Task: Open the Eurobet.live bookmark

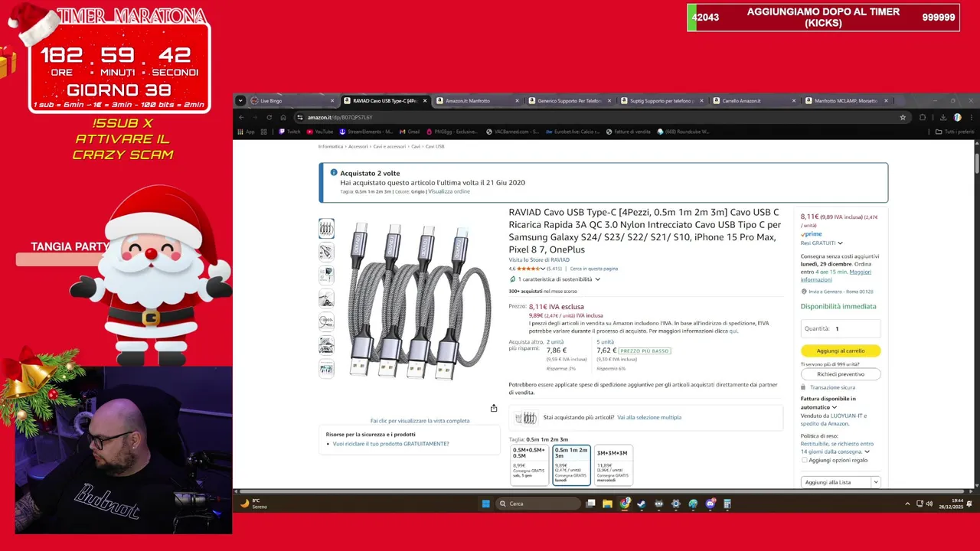Action: pyautogui.click(x=573, y=132)
